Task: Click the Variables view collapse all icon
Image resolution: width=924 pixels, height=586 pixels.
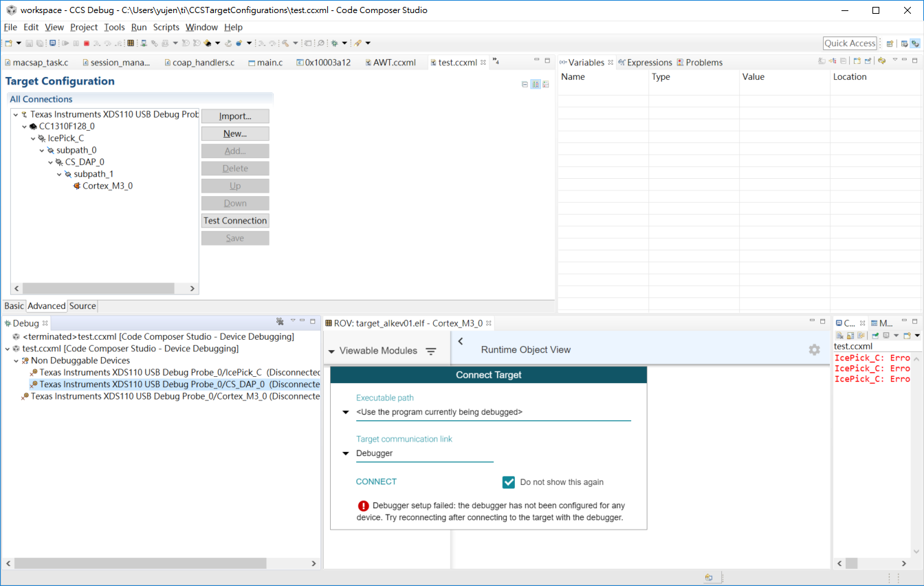Action: click(x=843, y=61)
